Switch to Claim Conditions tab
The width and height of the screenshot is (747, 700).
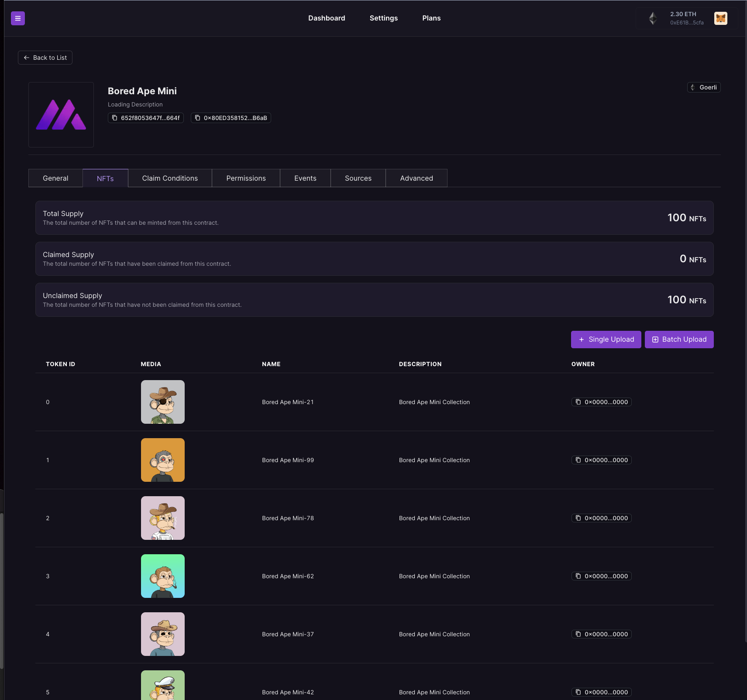click(170, 178)
